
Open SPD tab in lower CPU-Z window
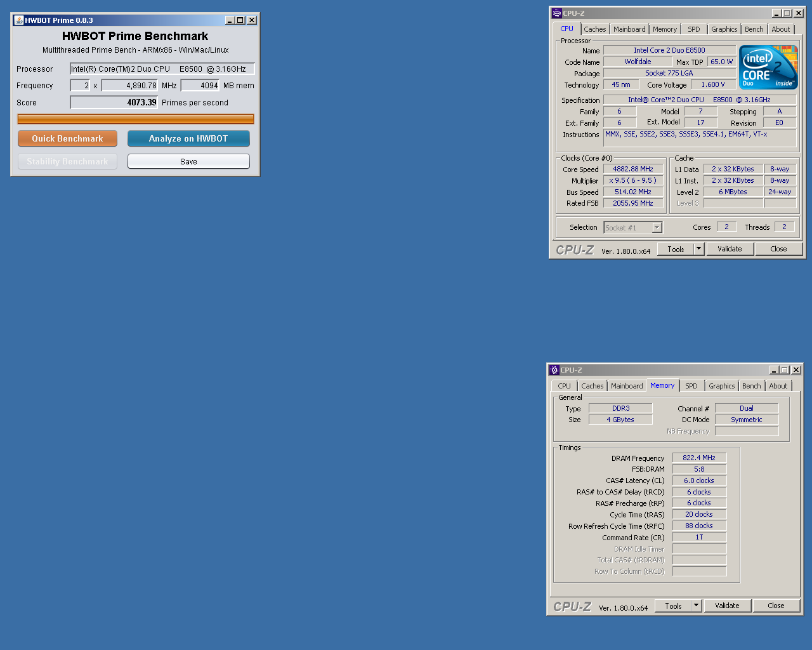(x=691, y=386)
